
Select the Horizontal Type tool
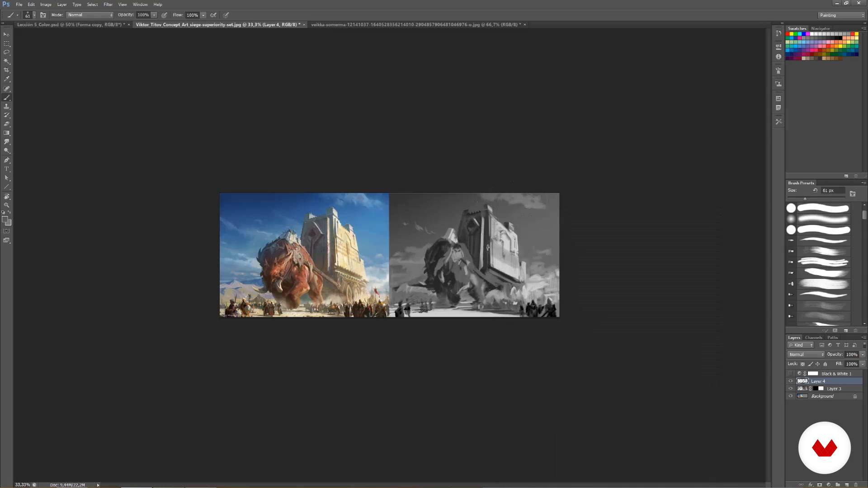[x=6, y=169]
